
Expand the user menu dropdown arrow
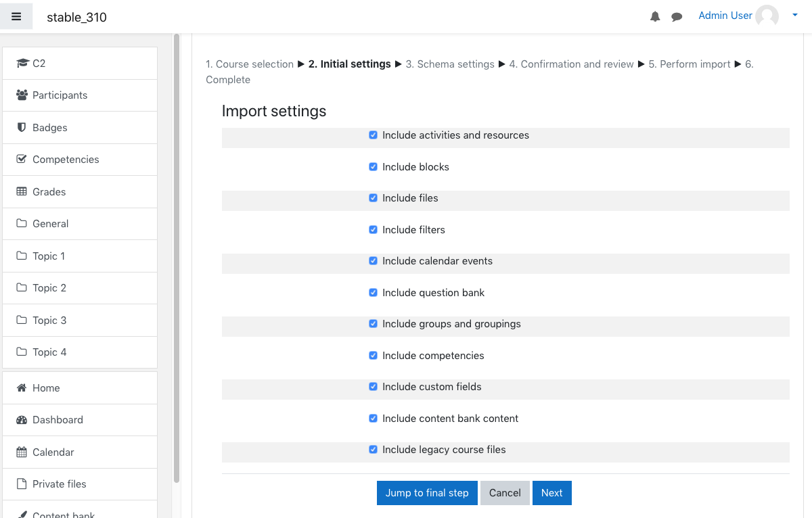[x=794, y=15]
